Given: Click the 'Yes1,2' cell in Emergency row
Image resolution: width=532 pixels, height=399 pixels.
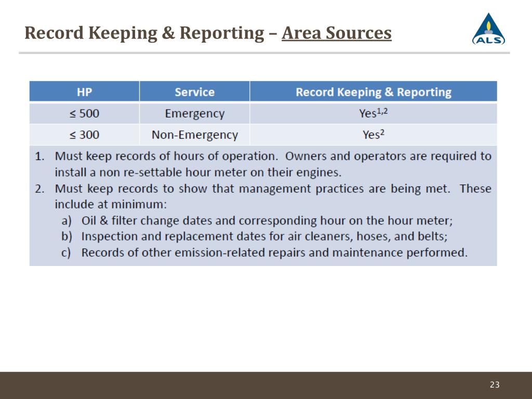Looking at the screenshot, I should coord(374,113).
